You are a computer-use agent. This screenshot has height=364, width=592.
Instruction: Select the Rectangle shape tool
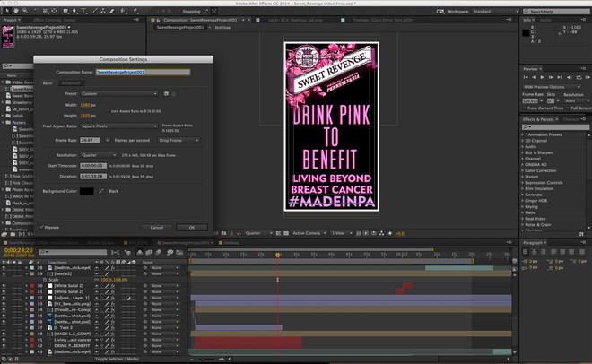click(65, 11)
